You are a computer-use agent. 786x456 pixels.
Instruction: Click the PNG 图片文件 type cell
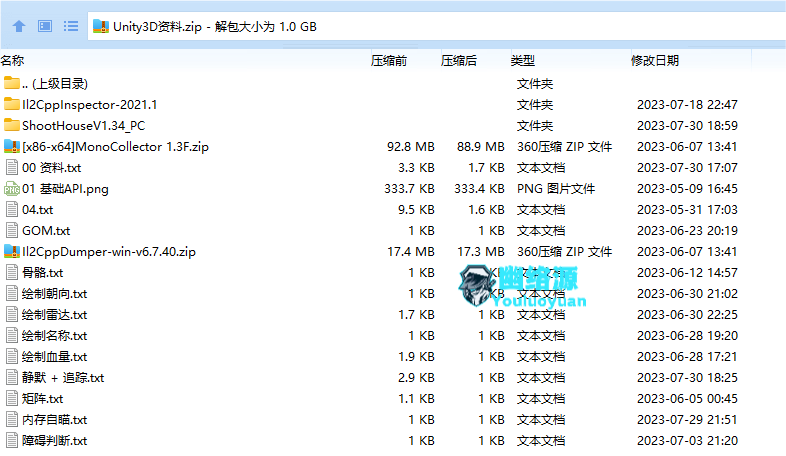(556, 189)
